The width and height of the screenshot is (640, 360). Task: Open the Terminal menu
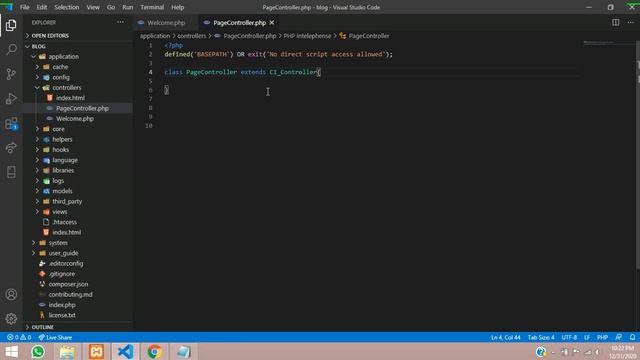[x=152, y=7]
